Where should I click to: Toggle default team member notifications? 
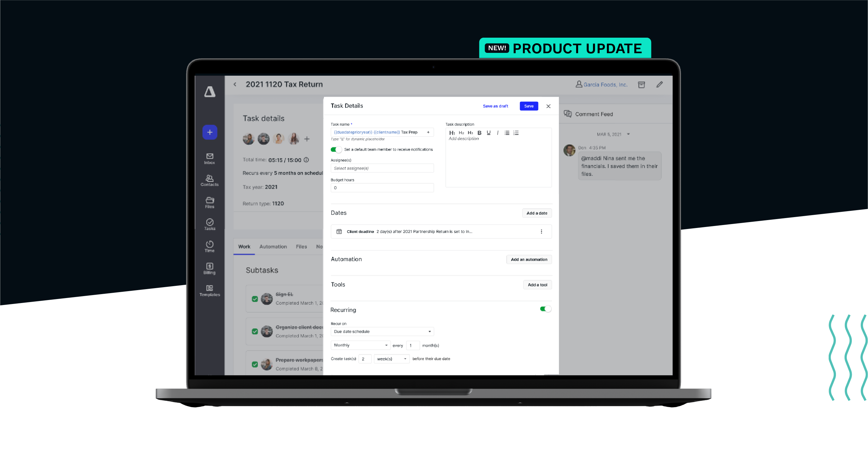coord(335,149)
